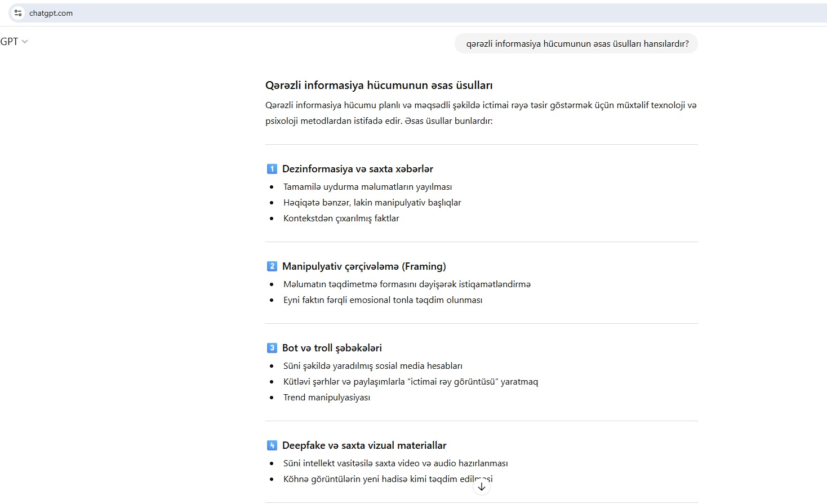Click the bullet "Tamamilə uydurma məlumatların yayılması"
The image size is (827, 504).
pos(367,187)
